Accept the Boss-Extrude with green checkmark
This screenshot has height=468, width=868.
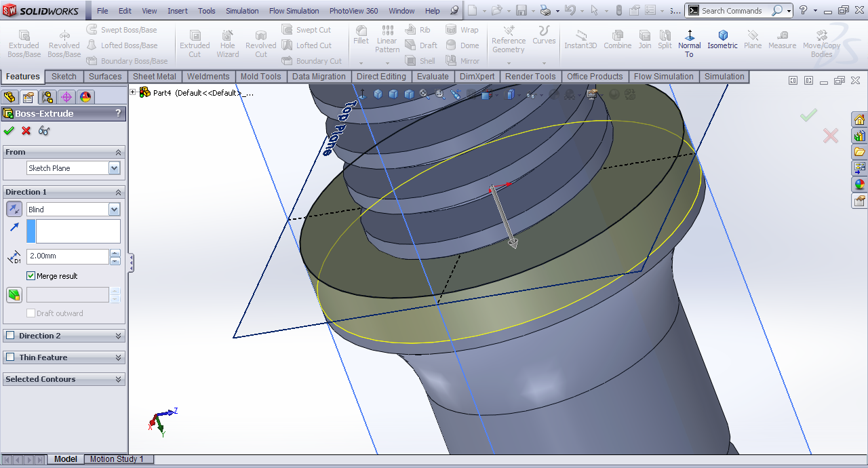[9, 131]
